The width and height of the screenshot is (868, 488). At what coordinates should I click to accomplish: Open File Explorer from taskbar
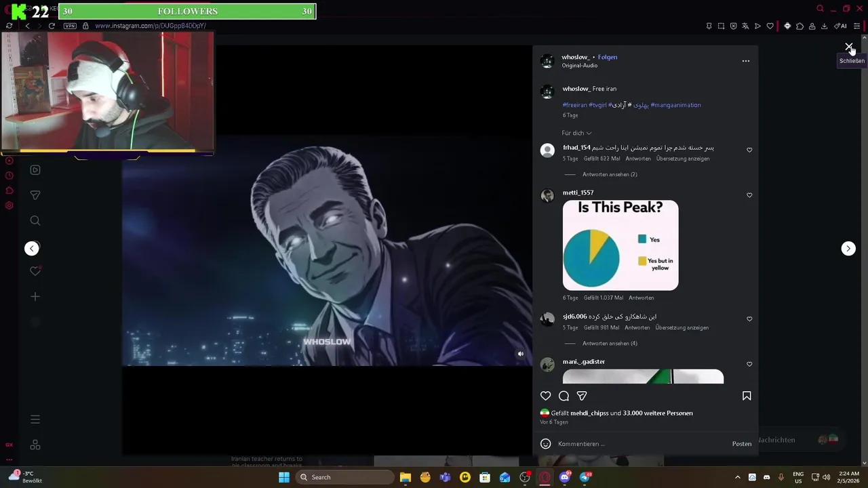(406, 477)
